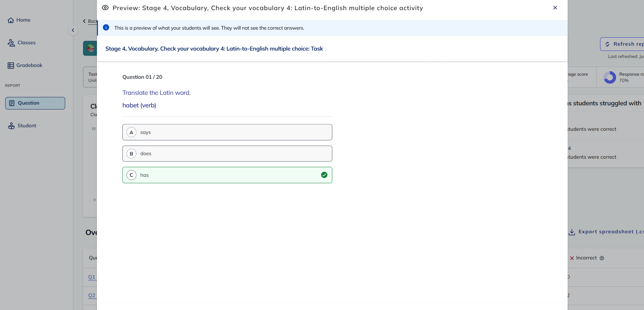Select the Question report tab
This screenshot has height=310, width=644.
pyautogui.click(x=35, y=103)
